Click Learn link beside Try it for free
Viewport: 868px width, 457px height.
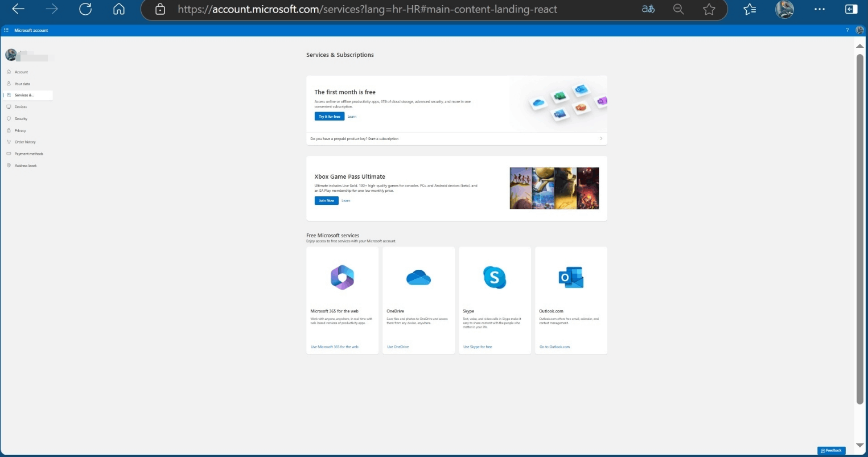click(352, 117)
